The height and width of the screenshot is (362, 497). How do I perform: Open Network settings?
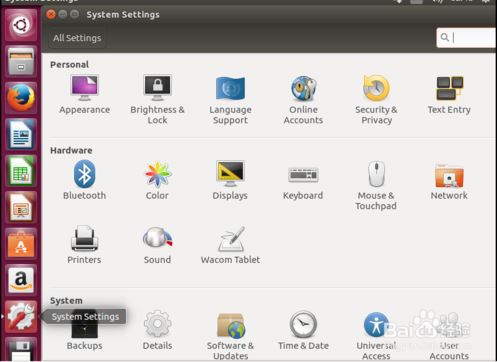[449, 182]
